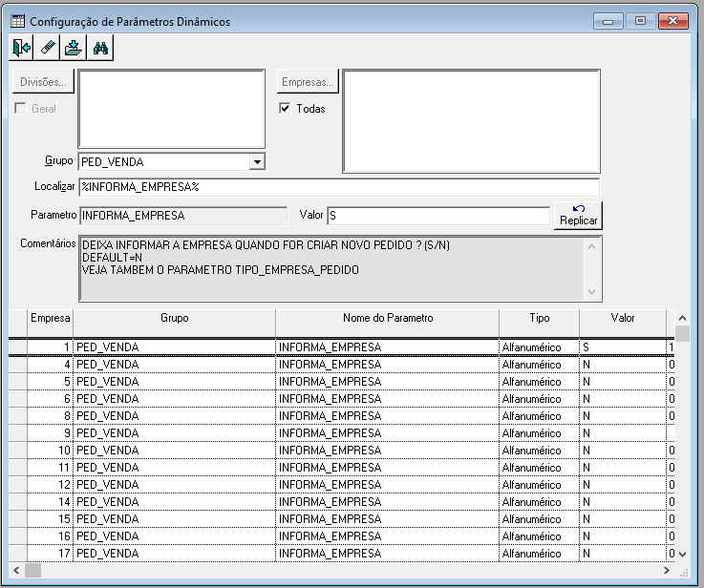Click Valor N cell in Empresa 10 row
The height and width of the screenshot is (588, 704).
pos(623,451)
